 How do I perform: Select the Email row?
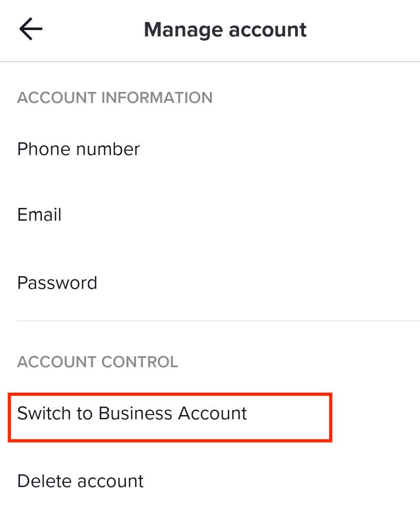point(39,215)
